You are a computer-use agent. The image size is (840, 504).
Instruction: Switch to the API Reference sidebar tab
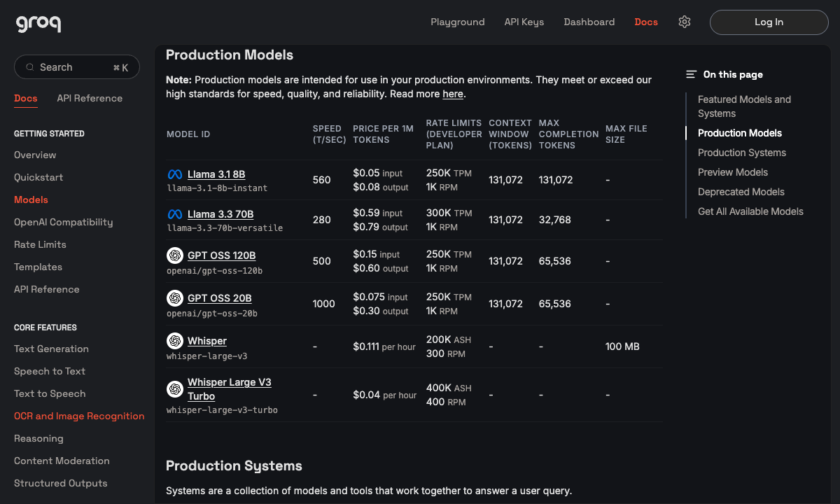90,98
